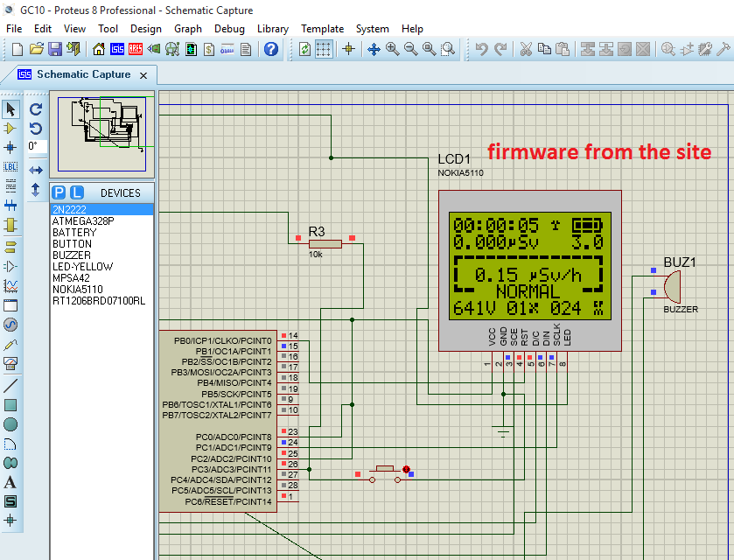The height and width of the screenshot is (560, 734).
Task: Toggle the false origin crosshair icon
Action: pos(349,49)
